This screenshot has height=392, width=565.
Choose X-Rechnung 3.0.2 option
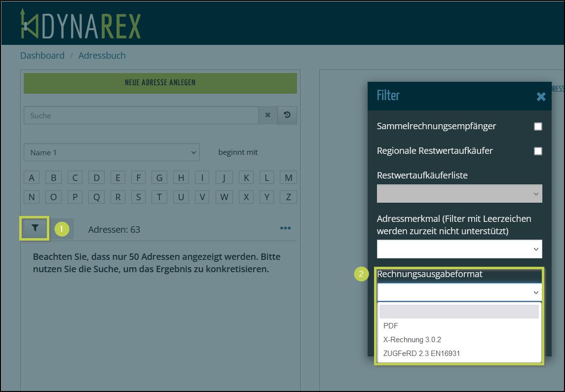click(x=412, y=340)
